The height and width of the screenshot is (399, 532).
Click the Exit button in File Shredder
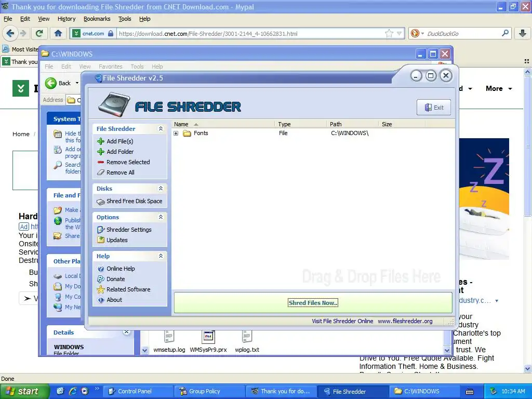(434, 108)
